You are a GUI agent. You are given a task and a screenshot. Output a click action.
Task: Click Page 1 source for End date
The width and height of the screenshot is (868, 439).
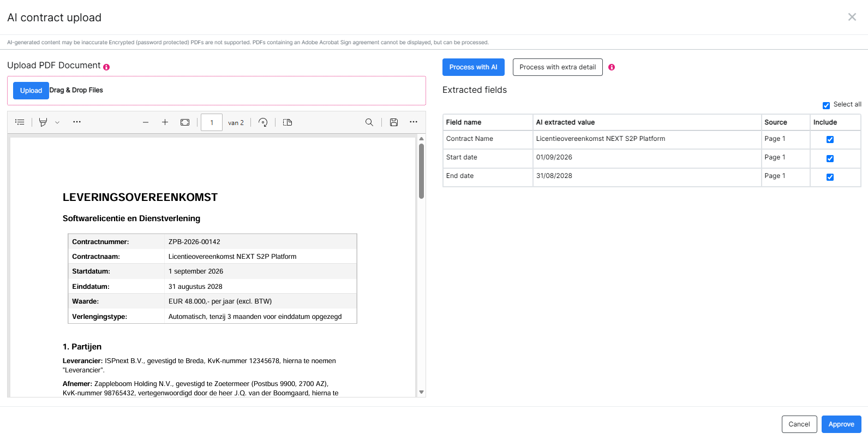[x=775, y=176]
